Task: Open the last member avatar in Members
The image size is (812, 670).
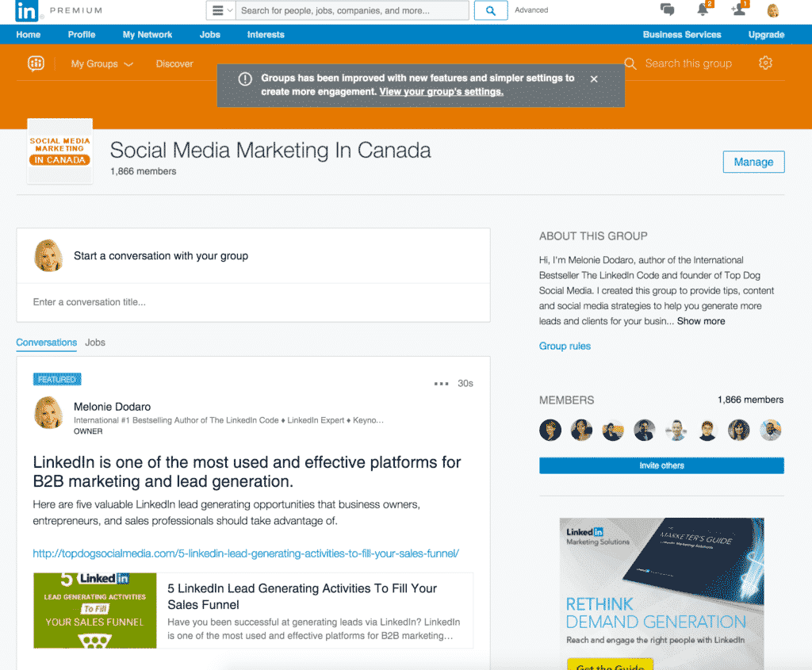Action: 771,430
